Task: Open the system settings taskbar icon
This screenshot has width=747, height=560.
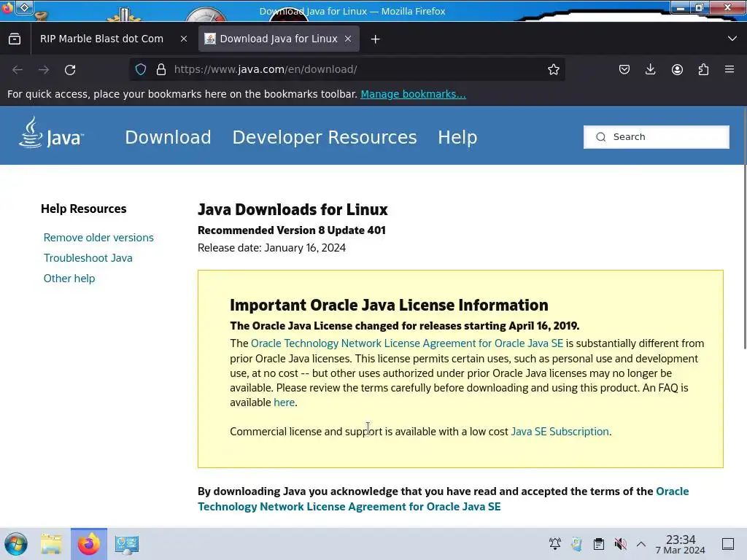Action: [127, 544]
